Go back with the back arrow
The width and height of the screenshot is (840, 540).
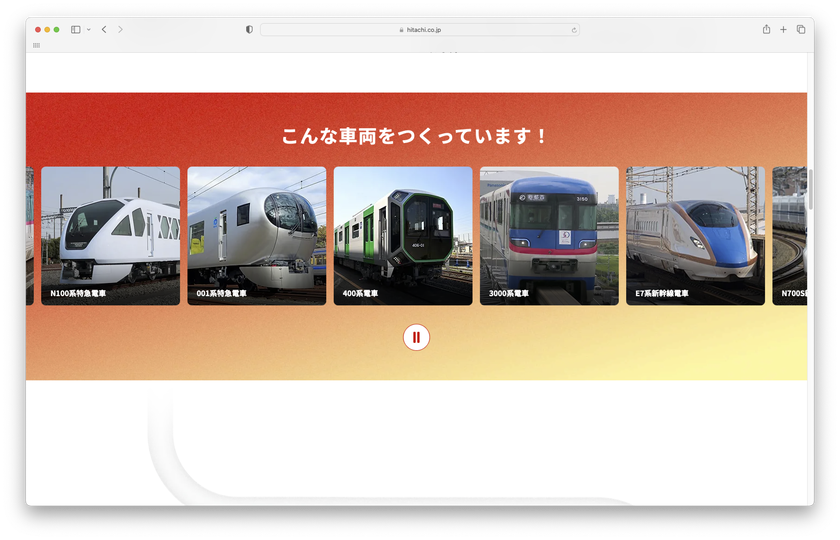click(104, 29)
